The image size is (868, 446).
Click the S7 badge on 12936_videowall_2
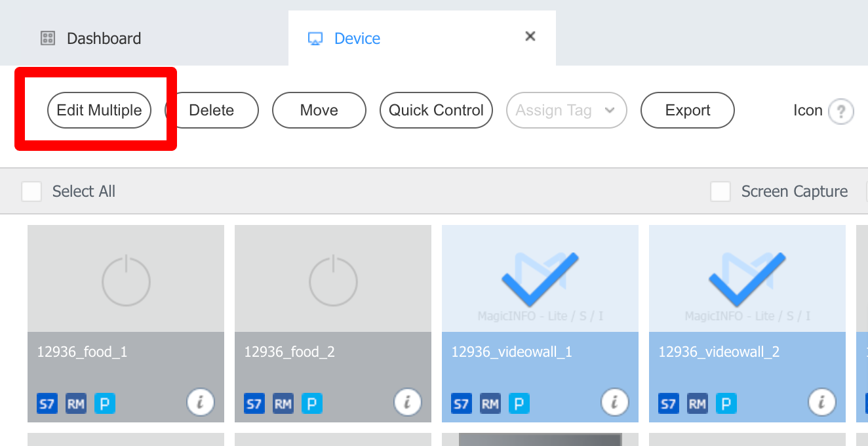668,403
